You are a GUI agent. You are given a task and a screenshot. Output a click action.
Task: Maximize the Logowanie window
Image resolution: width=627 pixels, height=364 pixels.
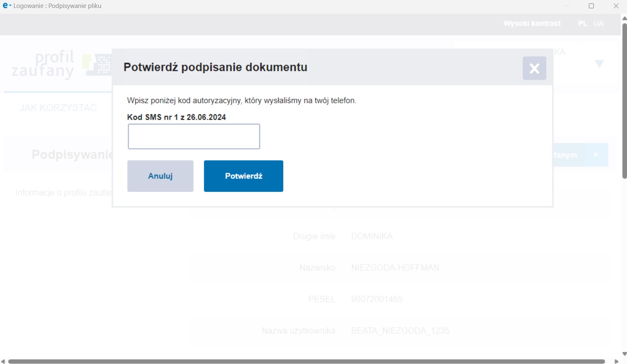[591, 6]
